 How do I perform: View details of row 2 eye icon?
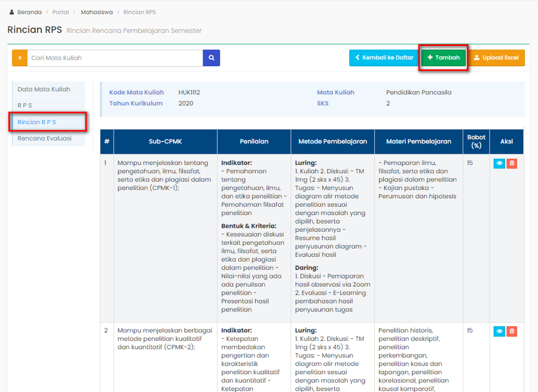tap(499, 331)
